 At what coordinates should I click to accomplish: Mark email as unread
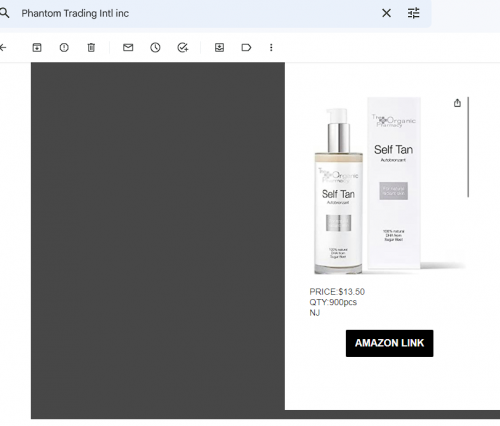pyautogui.click(x=128, y=48)
